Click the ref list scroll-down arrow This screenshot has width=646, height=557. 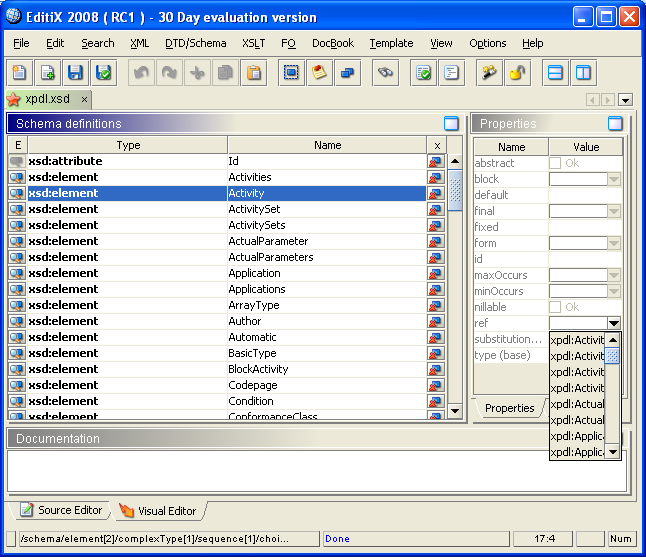(x=613, y=452)
